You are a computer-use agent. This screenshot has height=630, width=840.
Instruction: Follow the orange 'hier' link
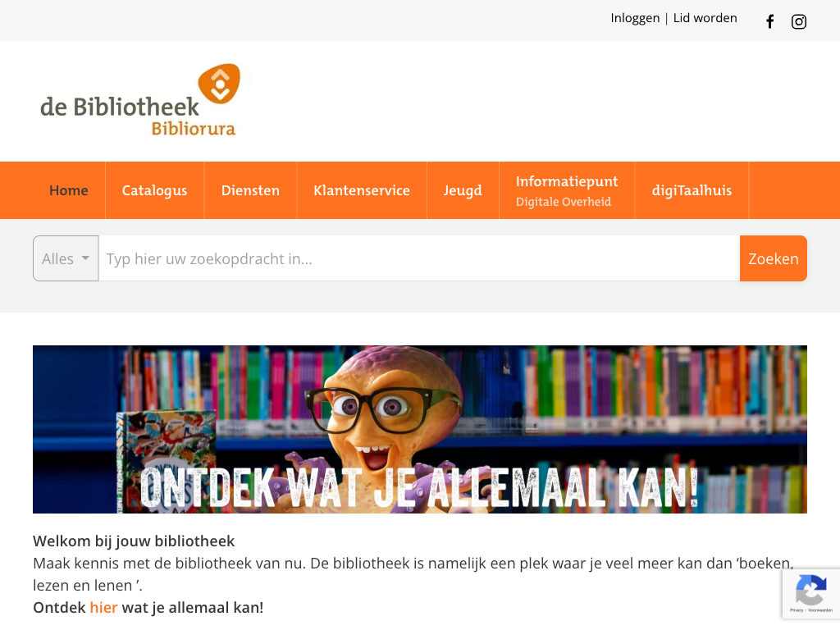click(x=103, y=608)
